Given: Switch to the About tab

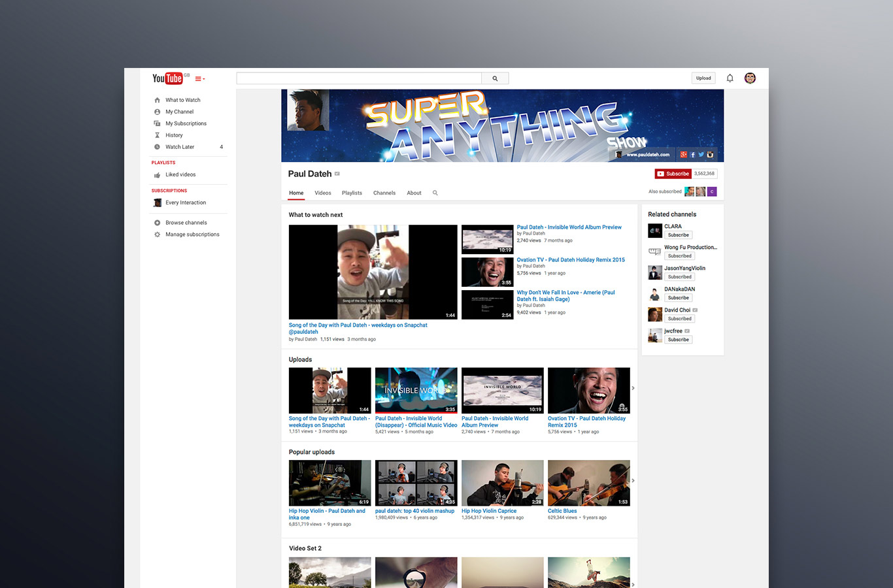Looking at the screenshot, I should point(414,193).
